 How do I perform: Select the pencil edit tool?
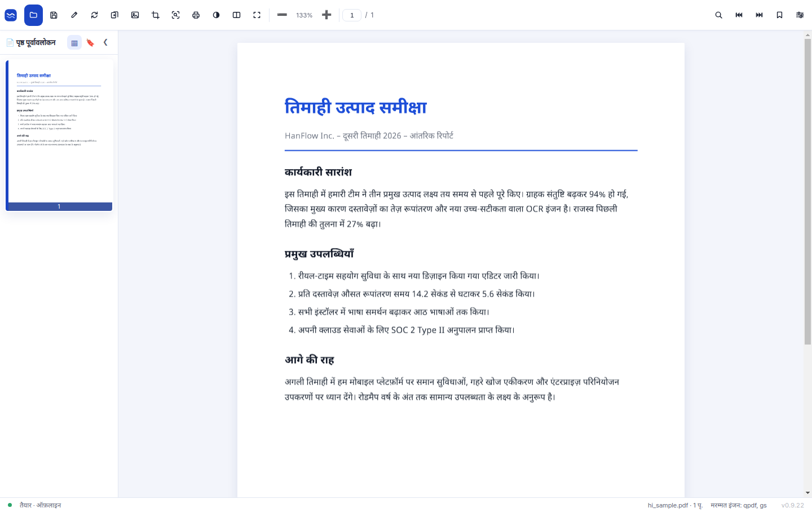(x=74, y=15)
